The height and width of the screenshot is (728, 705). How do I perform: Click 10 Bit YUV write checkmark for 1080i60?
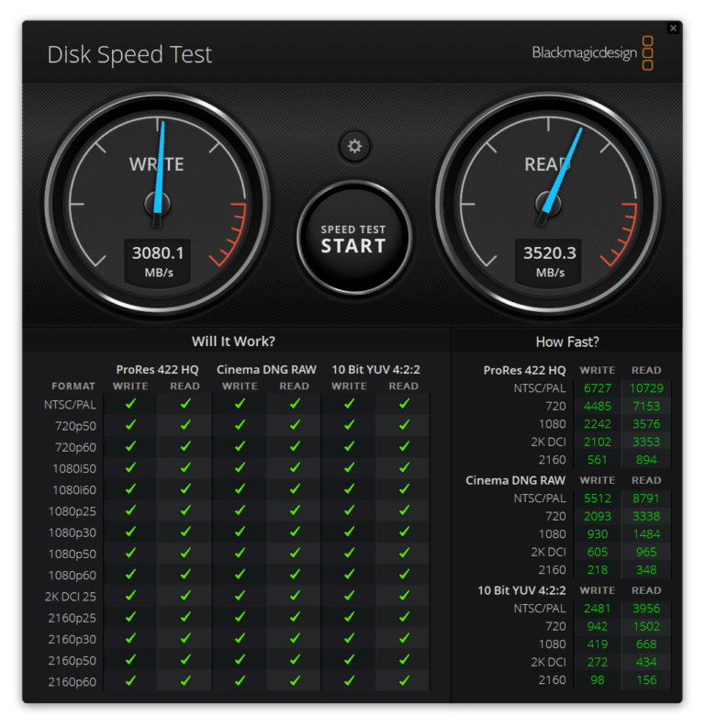point(350,489)
